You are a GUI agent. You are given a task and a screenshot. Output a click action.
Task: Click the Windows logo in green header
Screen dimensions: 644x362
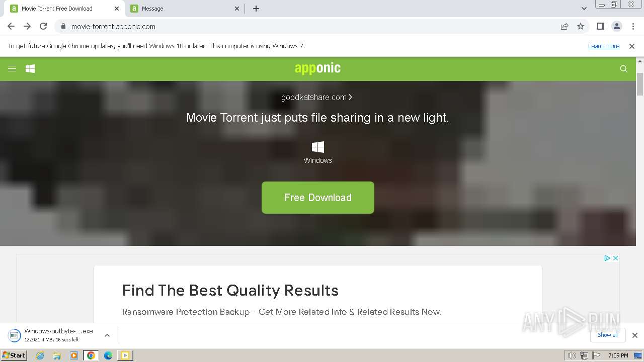pyautogui.click(x=30, y=69)
